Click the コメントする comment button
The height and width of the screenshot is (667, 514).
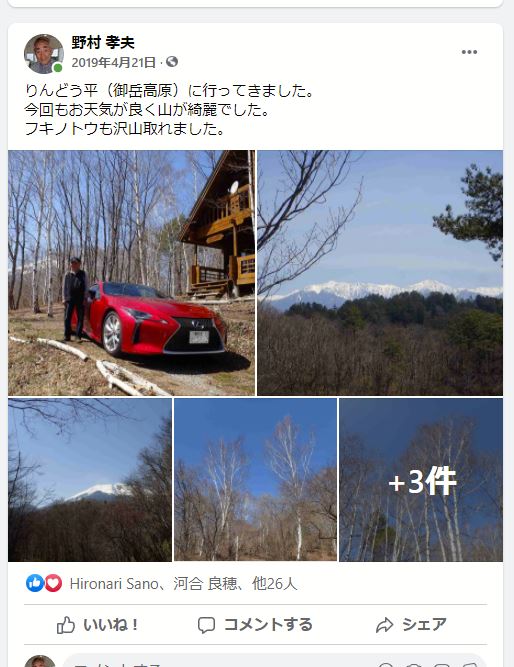[x=255, y=625]
